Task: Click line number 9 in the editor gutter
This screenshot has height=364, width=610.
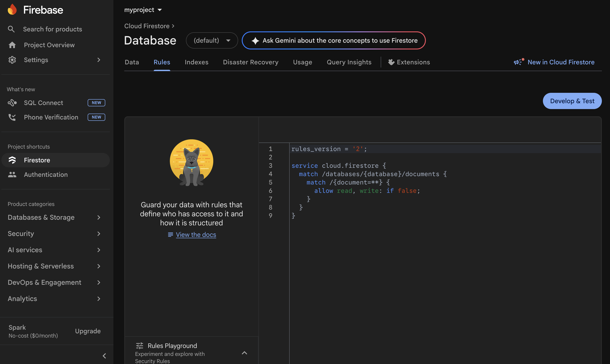Action: click(270, 216)
